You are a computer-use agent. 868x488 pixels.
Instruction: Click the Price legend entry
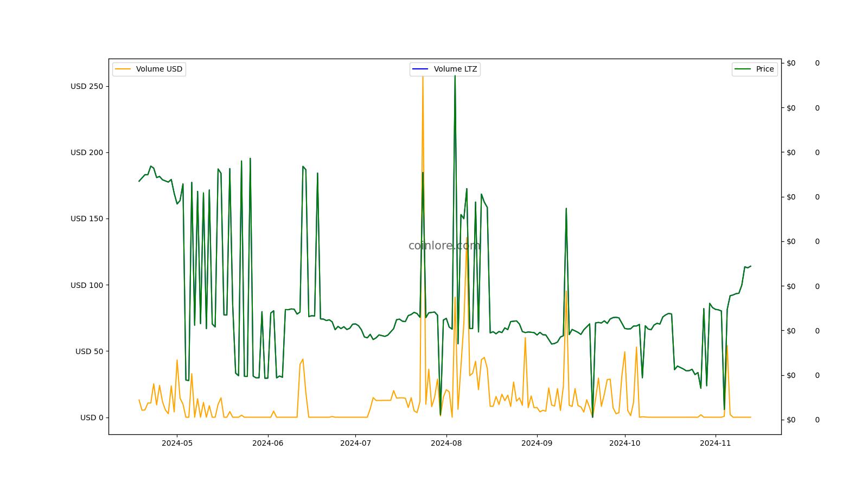pos(755,69)
